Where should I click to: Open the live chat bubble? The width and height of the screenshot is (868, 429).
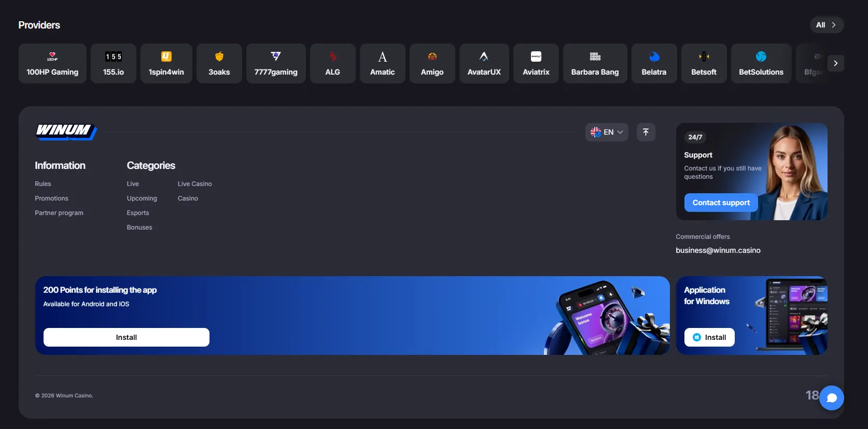832,398
